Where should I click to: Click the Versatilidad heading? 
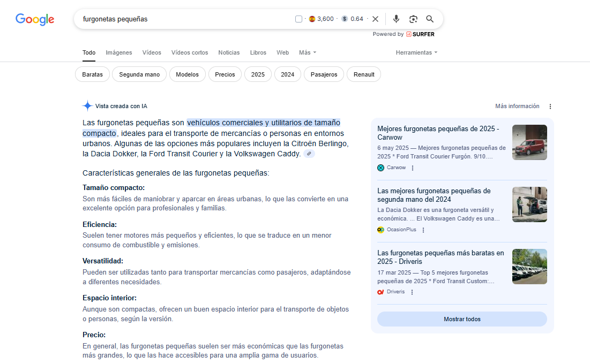click(103, 261)
